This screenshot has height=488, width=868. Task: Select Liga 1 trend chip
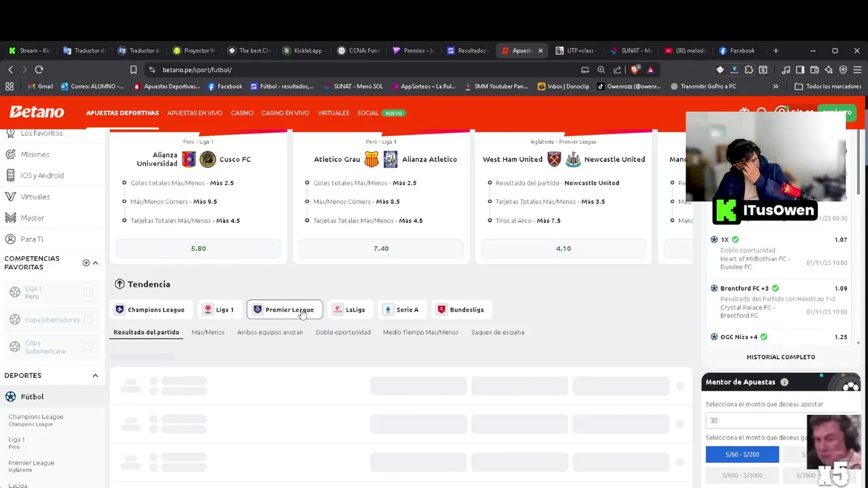click(x=218, y=310)
